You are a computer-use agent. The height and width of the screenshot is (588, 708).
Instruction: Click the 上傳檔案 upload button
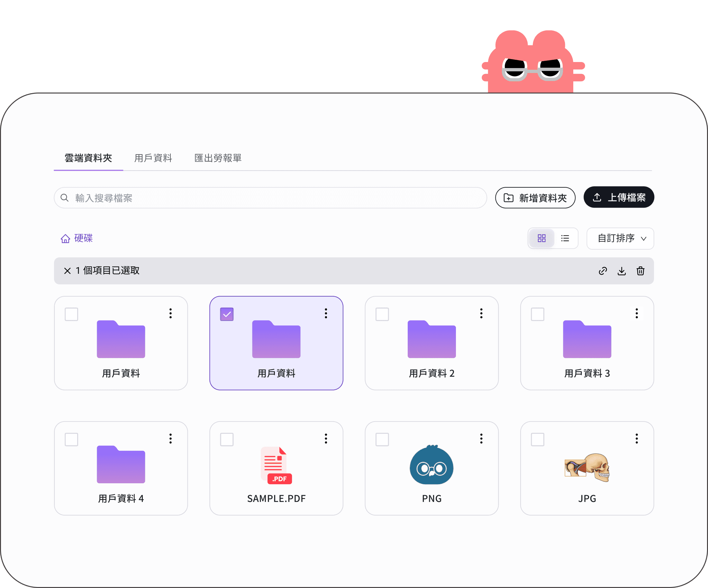point(618,197)
